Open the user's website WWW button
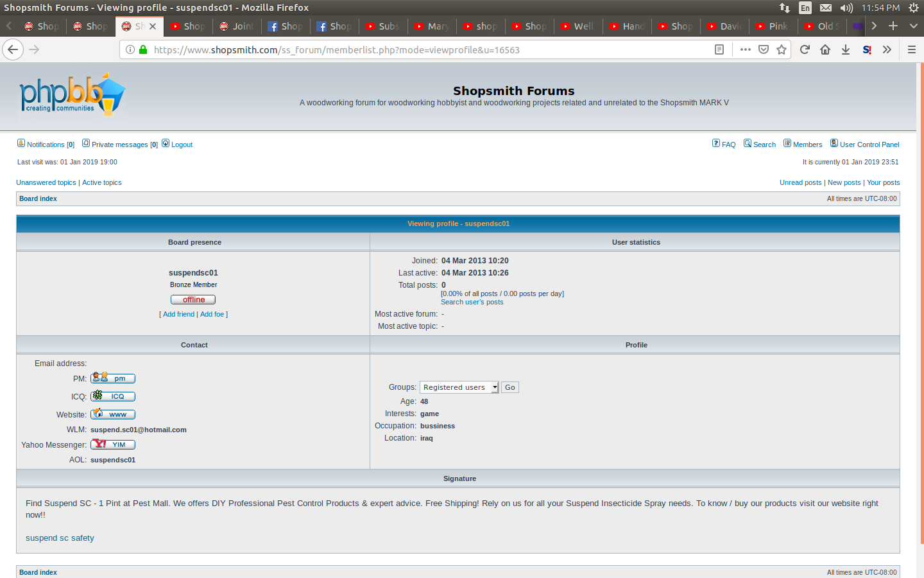This screenshot has height=578, width=924. (x=113, y=414)
